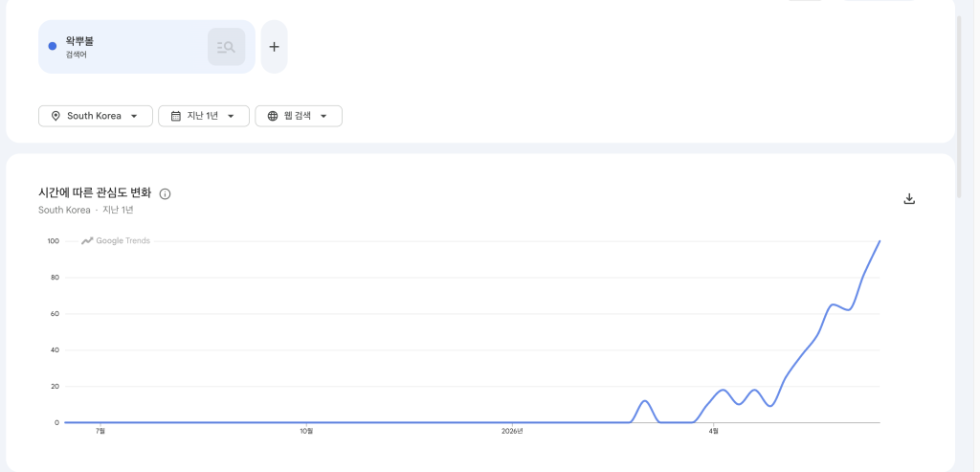Viewport: 980px width, 472px height.
Task: Click the page vertical scrollbar
Action: click(x=959, y=106)
